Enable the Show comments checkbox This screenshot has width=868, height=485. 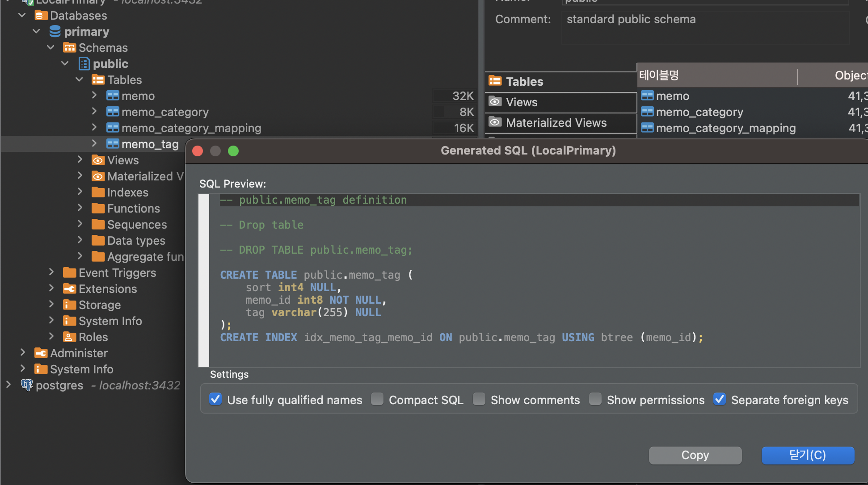[479, 399]
